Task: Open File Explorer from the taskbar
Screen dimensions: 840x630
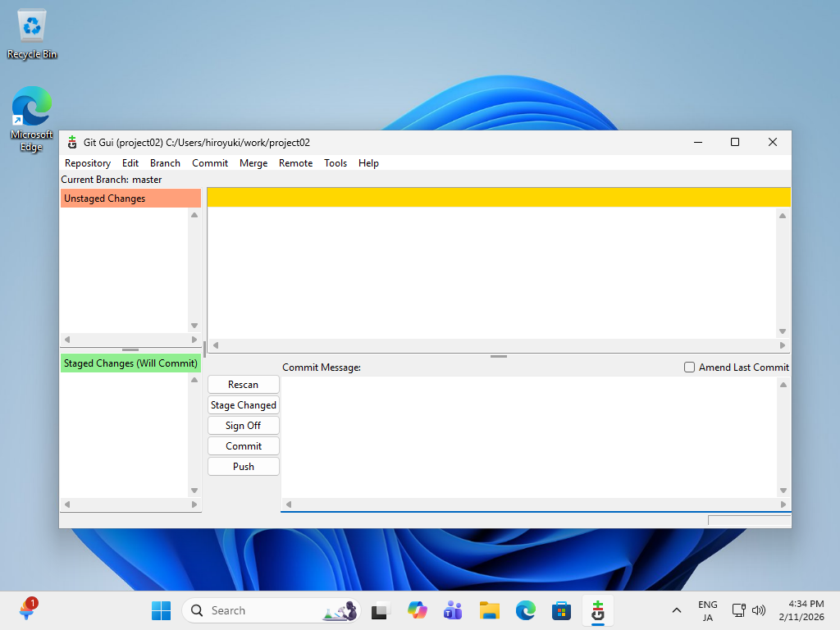Action: 489,610
